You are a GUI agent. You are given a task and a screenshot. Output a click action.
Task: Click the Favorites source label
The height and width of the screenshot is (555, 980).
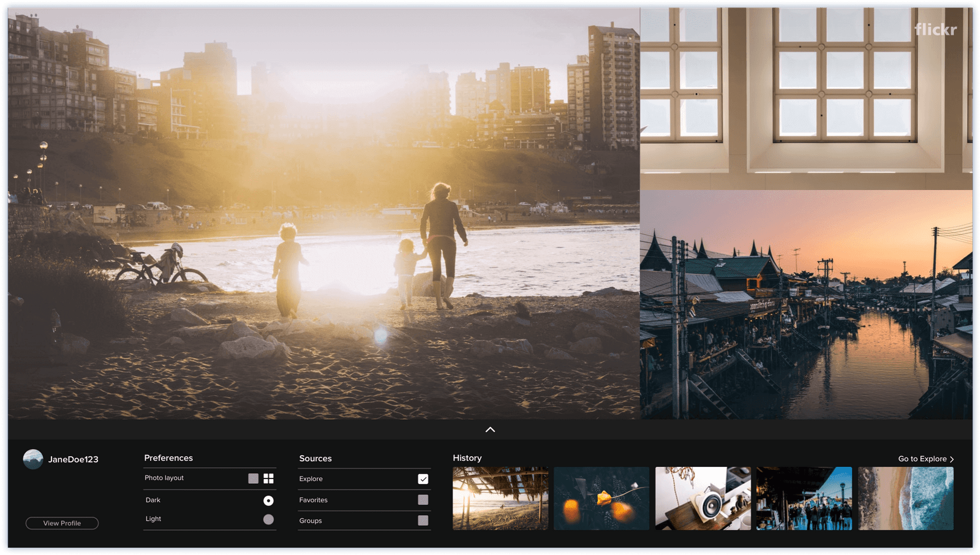(313, 500)
